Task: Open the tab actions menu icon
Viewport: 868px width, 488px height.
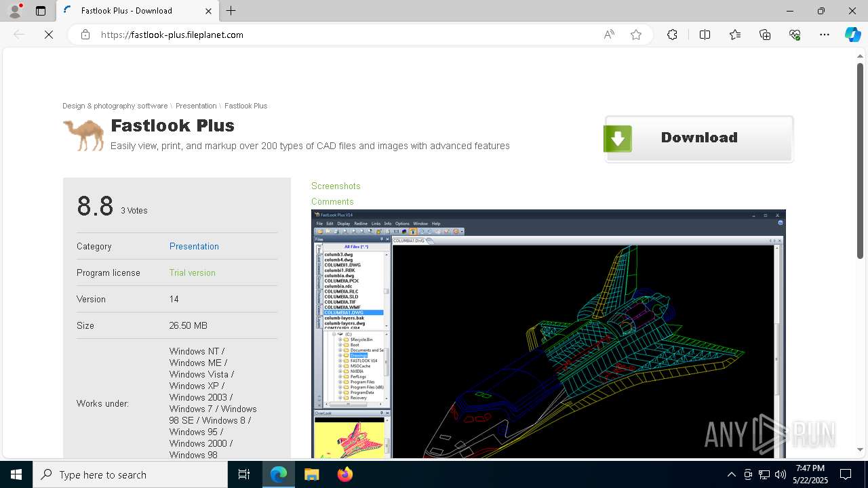Action: pyautogui.click(x=41, y=11)
